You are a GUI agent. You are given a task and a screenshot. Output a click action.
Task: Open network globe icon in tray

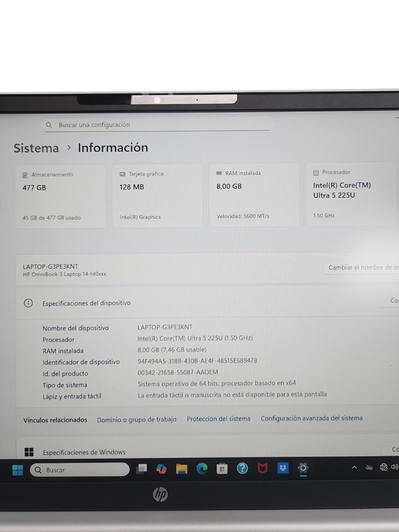[383, 467]
